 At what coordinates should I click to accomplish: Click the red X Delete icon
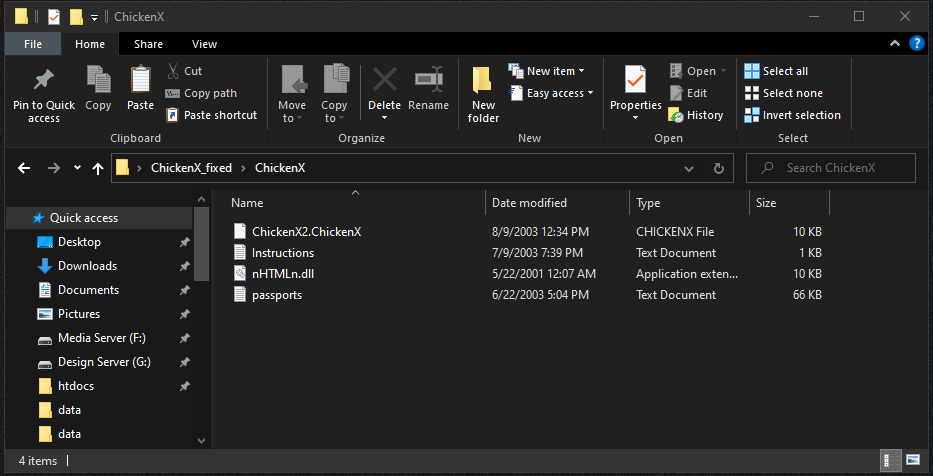pyautogui.click(x=384, y=79)
